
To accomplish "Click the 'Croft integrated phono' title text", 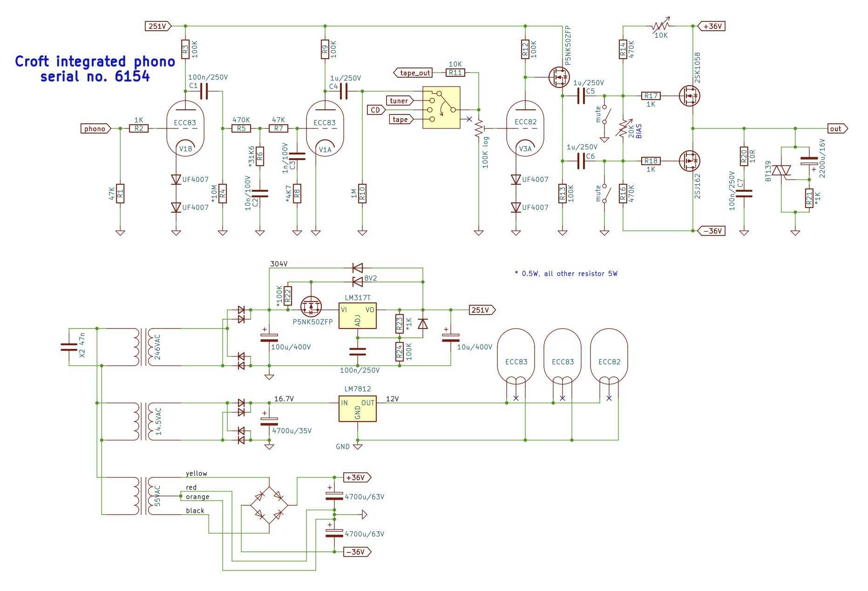I will pyautogui.click(x=95, y=61).
